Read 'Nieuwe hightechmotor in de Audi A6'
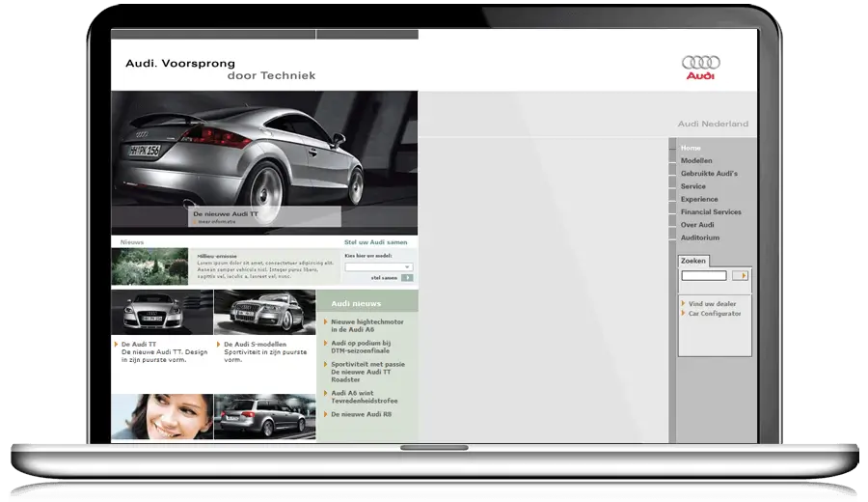The height and width of the screenshot is (502, 868). pos(367,325)
